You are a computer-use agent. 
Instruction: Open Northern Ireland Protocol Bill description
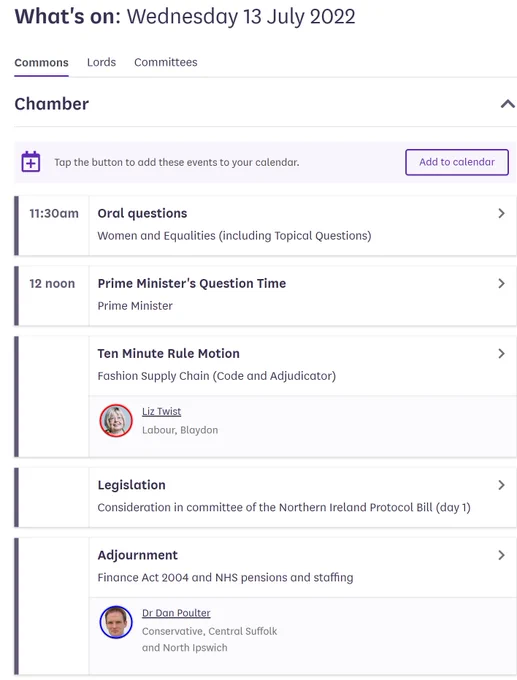pyautogui.click(x=284, y=507)
